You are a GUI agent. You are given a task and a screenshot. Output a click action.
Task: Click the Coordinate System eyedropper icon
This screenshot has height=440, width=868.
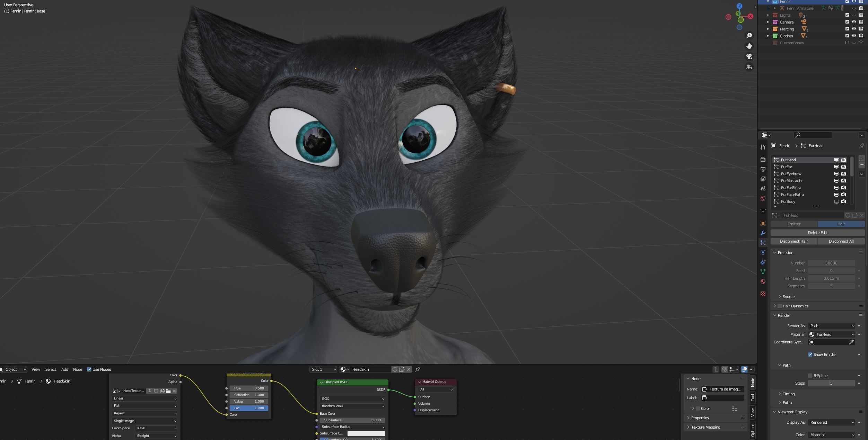click(851, 342)
